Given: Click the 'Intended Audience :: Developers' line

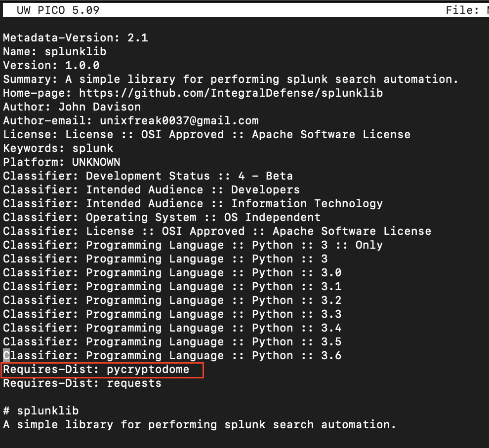Looking at the screenshot, I should tap(152, 190).
